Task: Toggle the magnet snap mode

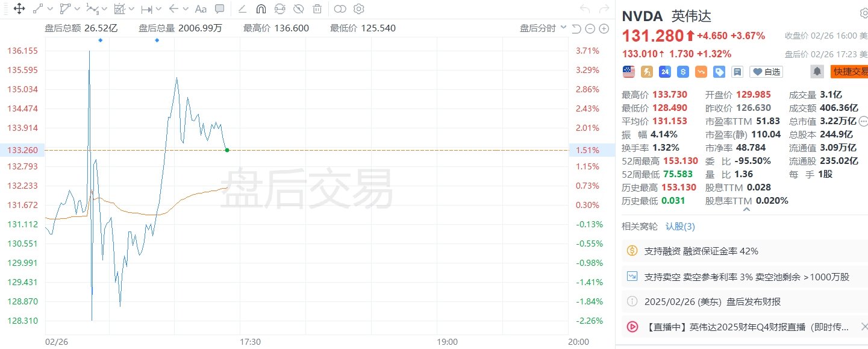Action: pos(261,9)
